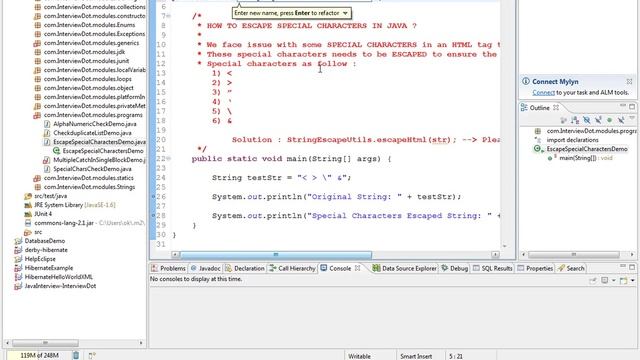Dismiss the Connect Mylyn notice
The image size is (640, 360).
tap(629, 81)
